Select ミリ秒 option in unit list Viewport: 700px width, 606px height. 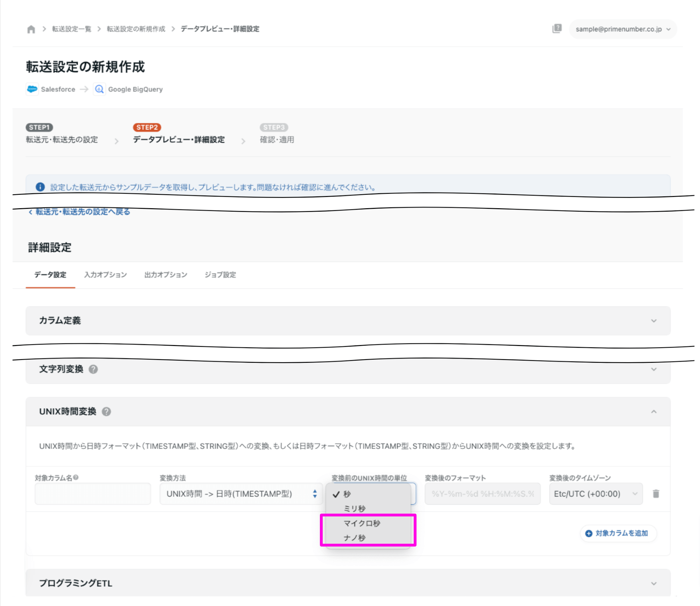click(x=368, y=508)
